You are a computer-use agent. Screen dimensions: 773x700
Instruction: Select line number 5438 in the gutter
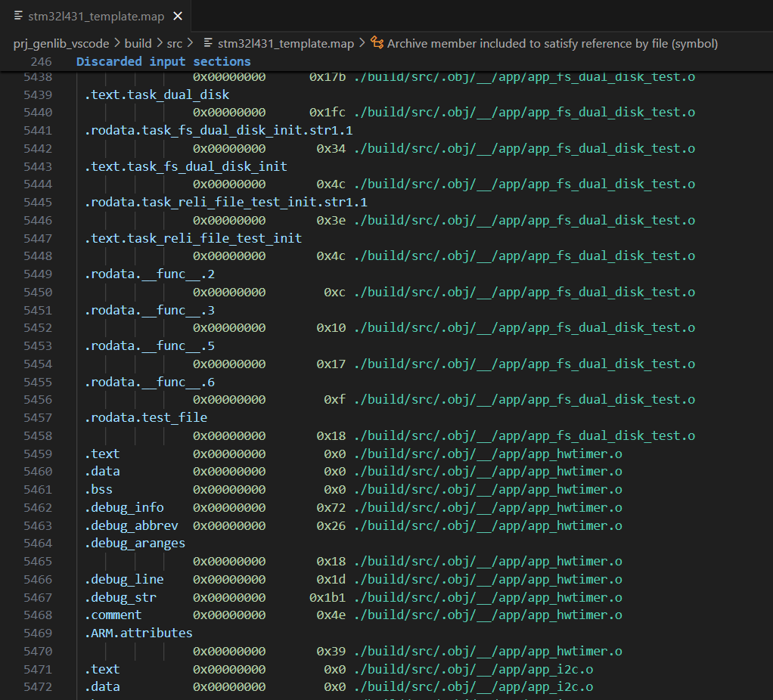pyautogui.click(x=38, y=77)
